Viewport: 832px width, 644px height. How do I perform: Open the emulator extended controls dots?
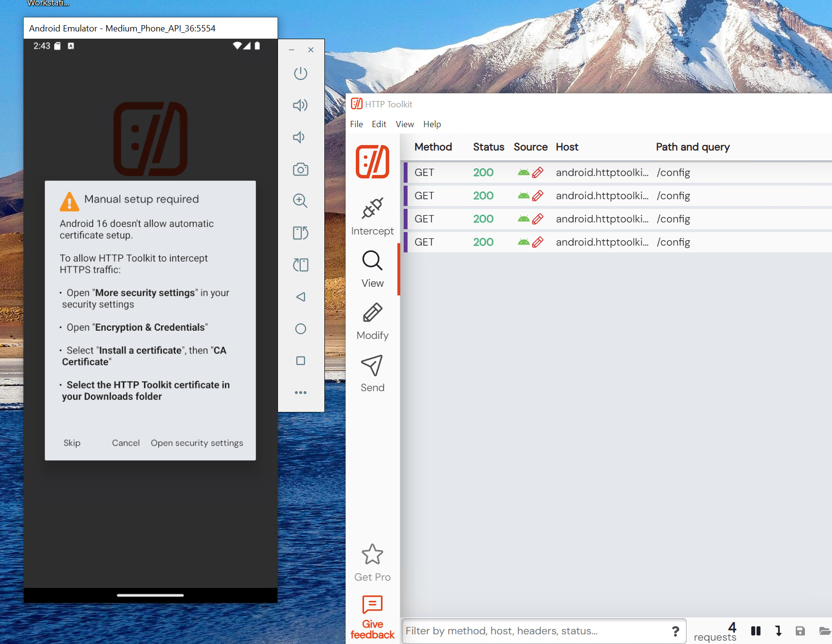[x=300, y=393]
